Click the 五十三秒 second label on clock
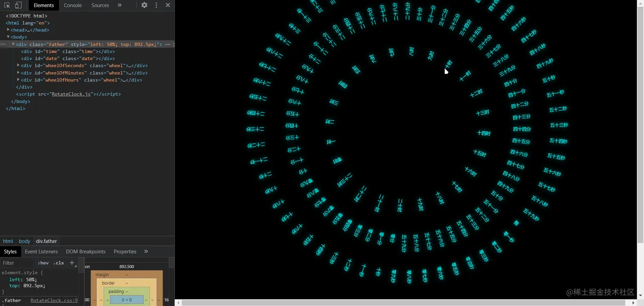This screenshot has height=306, width=644. 559,125
